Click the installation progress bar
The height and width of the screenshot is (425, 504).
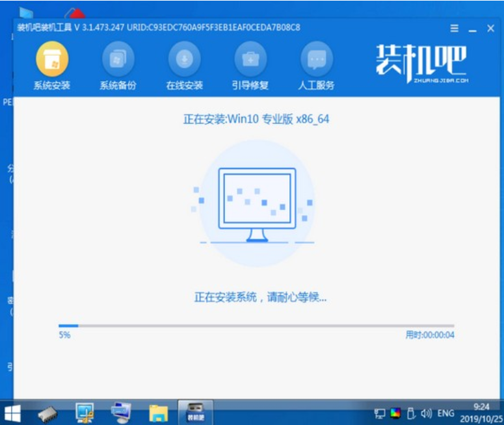[x=256, y=326]
